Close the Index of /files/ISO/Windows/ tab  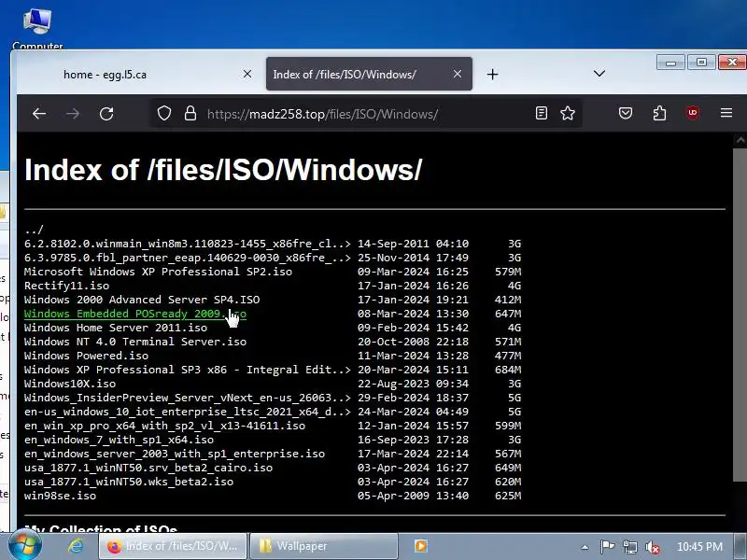(458, 74)
